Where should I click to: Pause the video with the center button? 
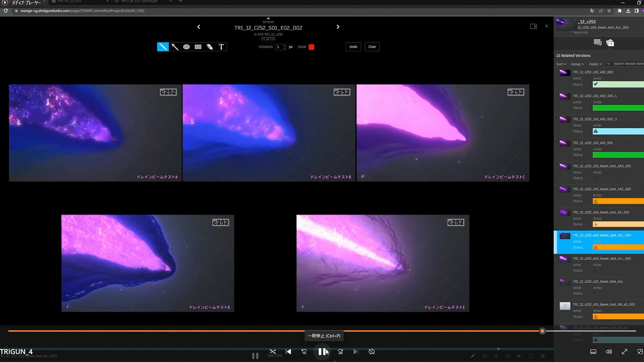(x=322, y=352)
